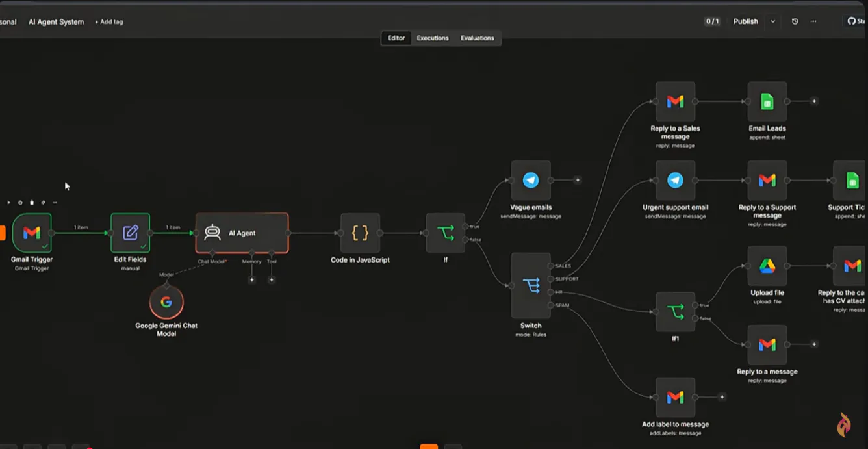
Task: Delete Gmail Trigger node via trash icon
Action: [32, 203]
